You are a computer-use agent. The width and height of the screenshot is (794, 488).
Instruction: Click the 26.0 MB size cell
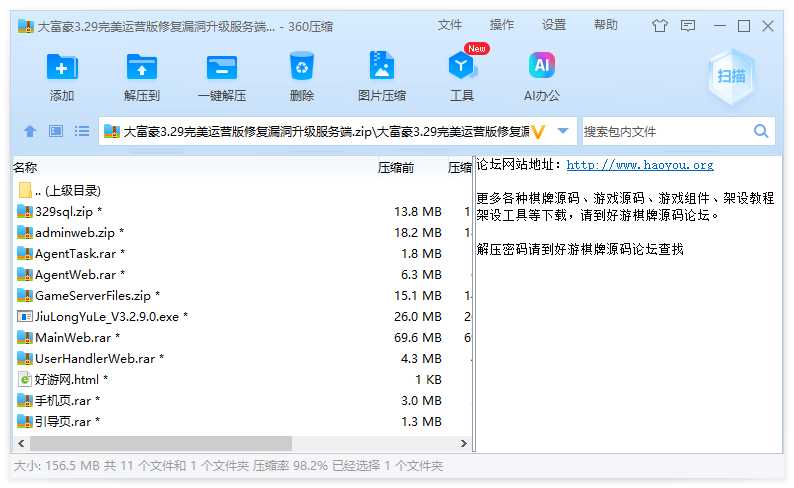click(x=418, y=317)
